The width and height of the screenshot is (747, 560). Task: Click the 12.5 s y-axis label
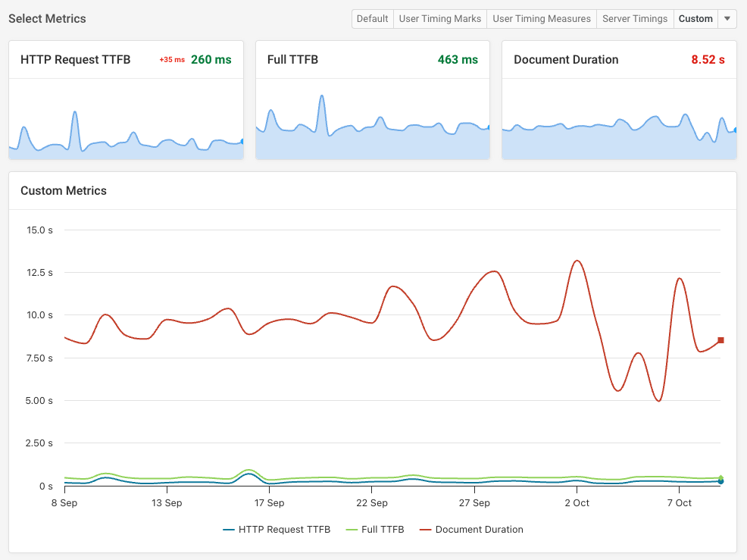39,273
